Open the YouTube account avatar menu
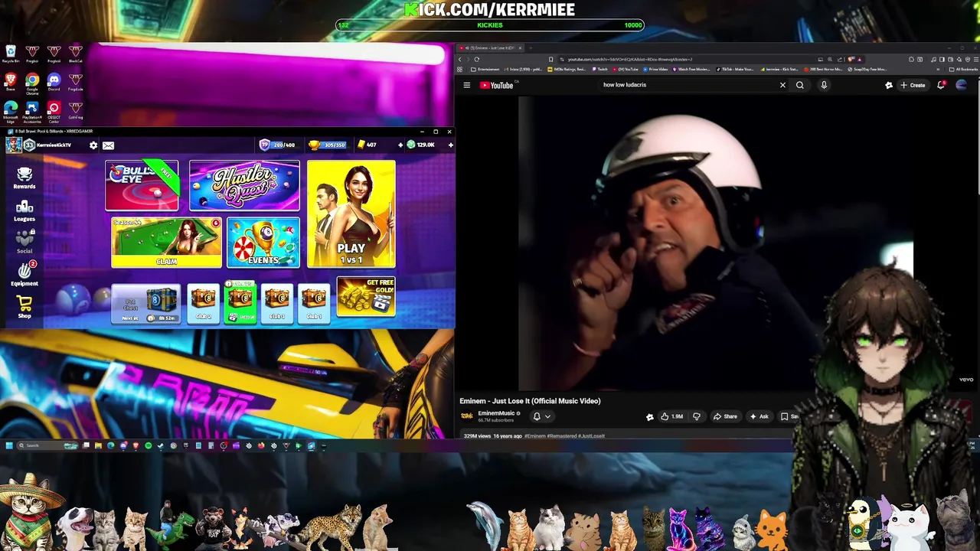The height and width of the screenshot is (551, 980). click(962, 85)
